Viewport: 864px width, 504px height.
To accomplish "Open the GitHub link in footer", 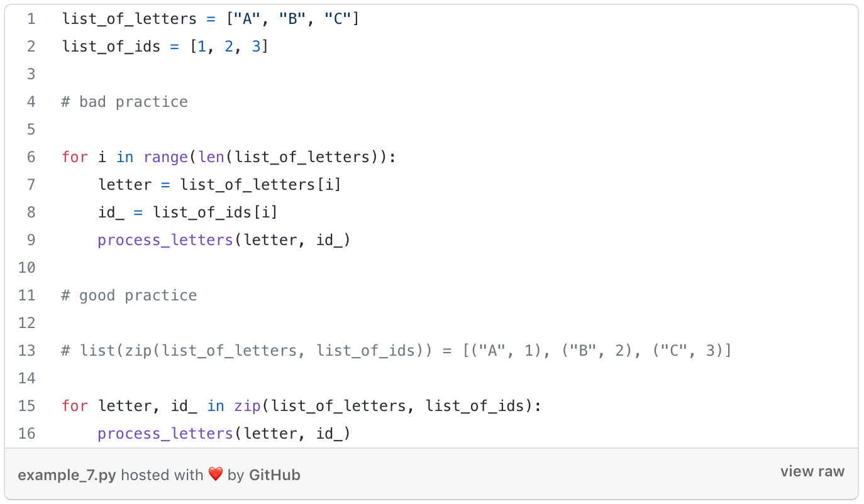I will click(x=275, y=475).
